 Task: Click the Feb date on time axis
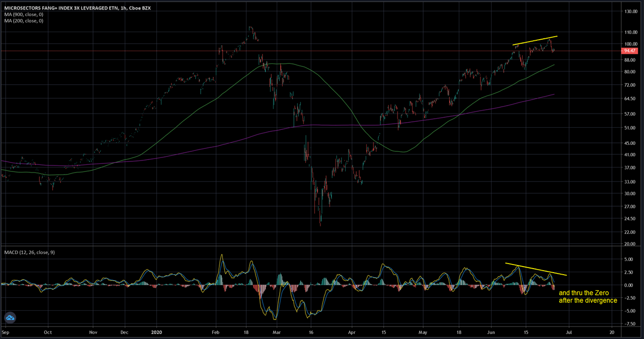click(x=216, y=332)
